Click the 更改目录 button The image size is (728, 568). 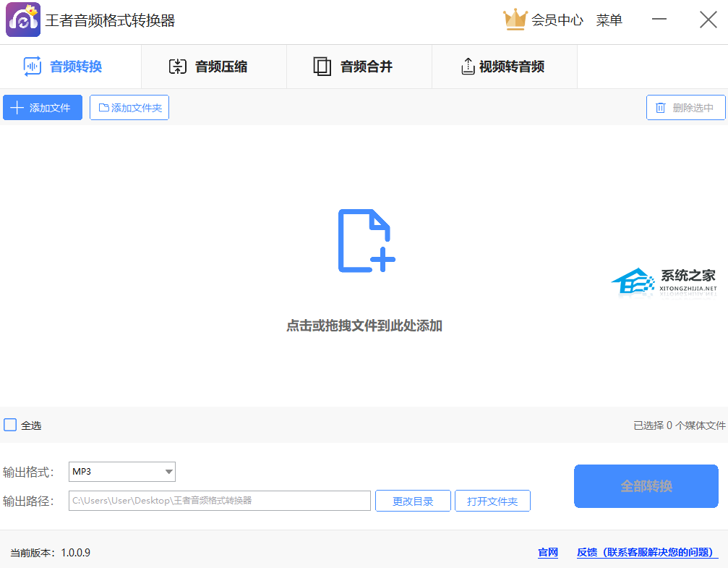pos(414,501)
